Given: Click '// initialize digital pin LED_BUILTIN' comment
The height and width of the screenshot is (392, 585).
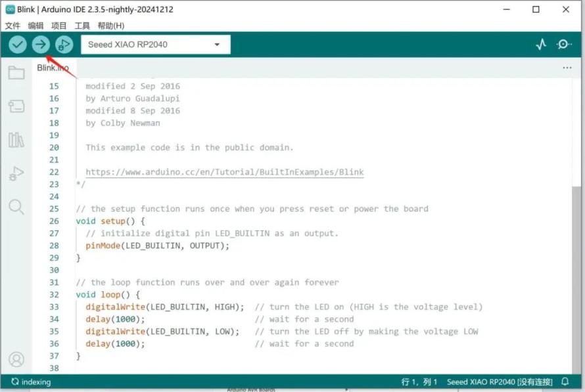Looking at the screenshot, I should click(x=212, y=233).
